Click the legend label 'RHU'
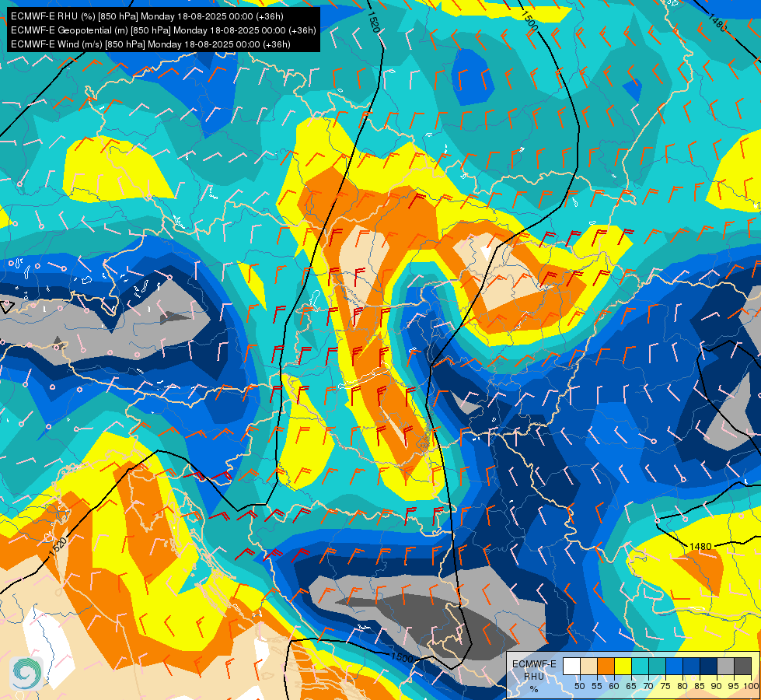Viewport: 761px width, 700px height. click(534, 677)
